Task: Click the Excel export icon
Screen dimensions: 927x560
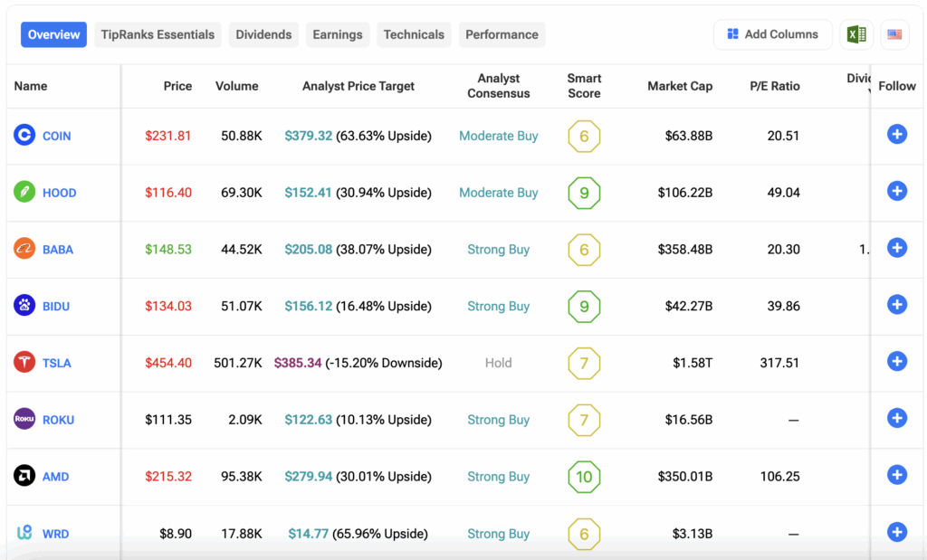Action: point(855,34)
